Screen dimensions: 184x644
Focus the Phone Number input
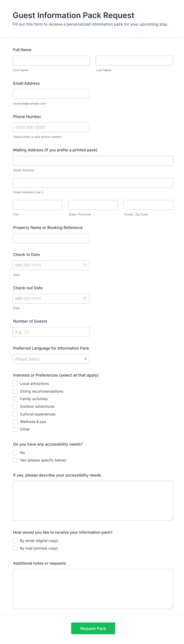coord(51,127)
